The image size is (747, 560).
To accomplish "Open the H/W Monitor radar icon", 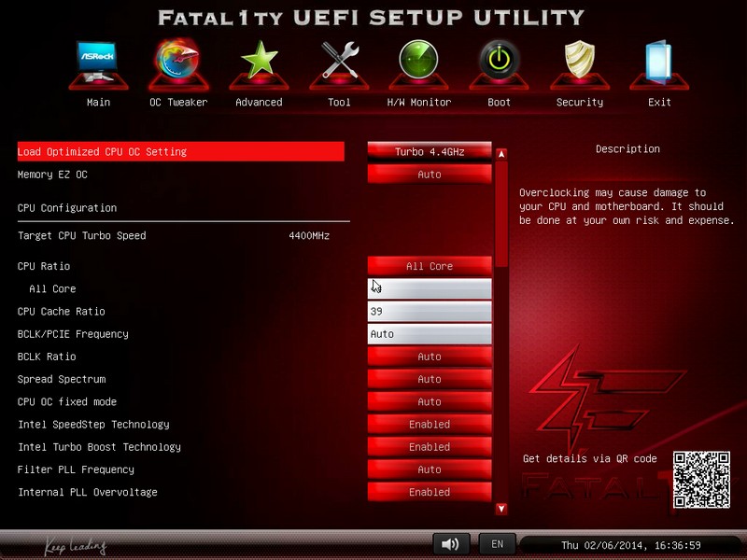I will coord(418,63).
